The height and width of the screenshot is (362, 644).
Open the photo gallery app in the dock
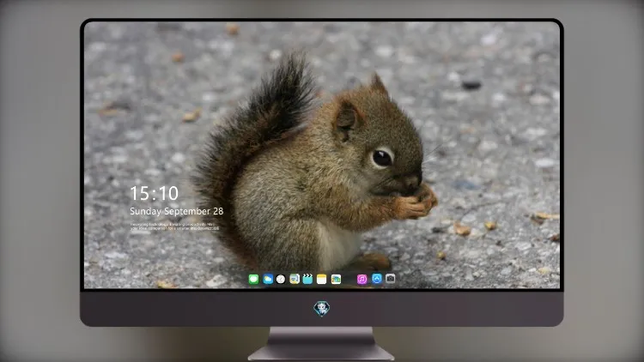pos(336,279)
